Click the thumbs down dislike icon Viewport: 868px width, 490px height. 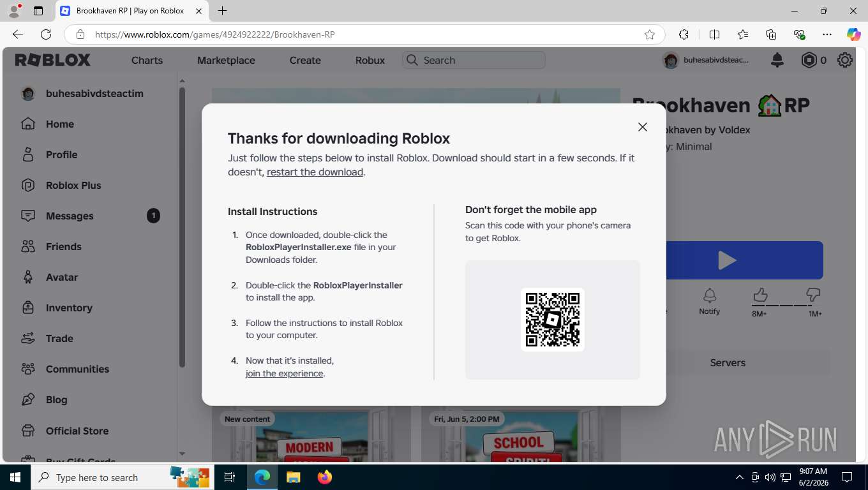(x=812, y=295)
